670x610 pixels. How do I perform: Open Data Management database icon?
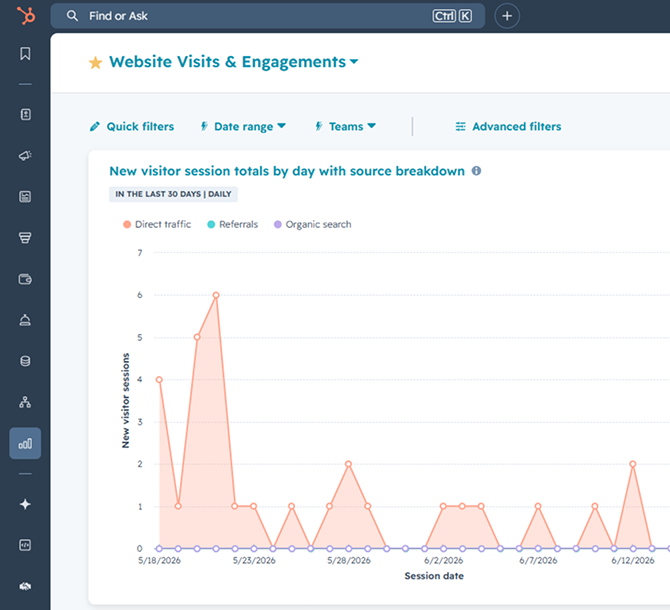click(25, 361)
